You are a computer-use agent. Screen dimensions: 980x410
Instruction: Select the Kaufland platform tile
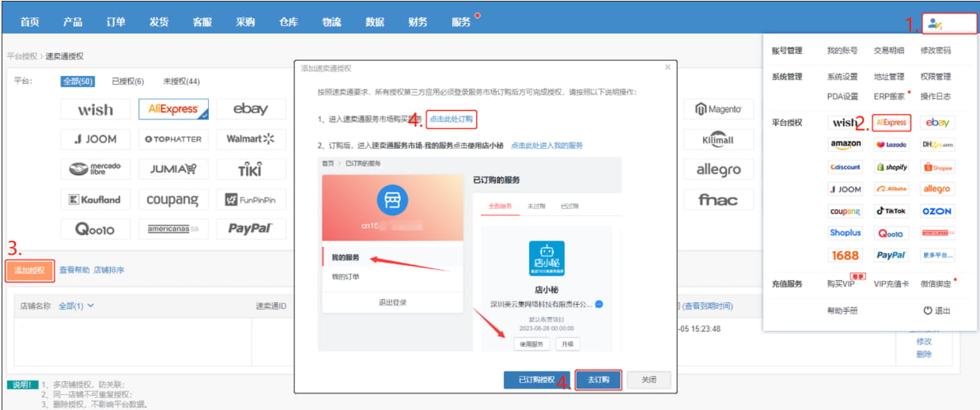96,199
